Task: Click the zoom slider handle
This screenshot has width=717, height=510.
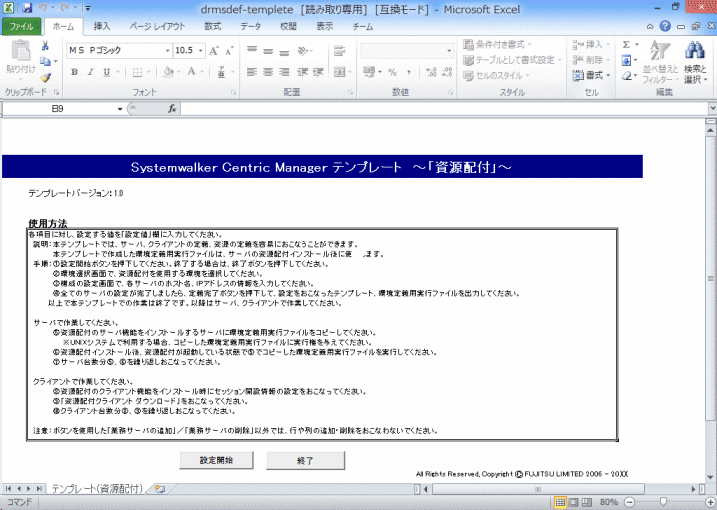Action: pos(663,502)
